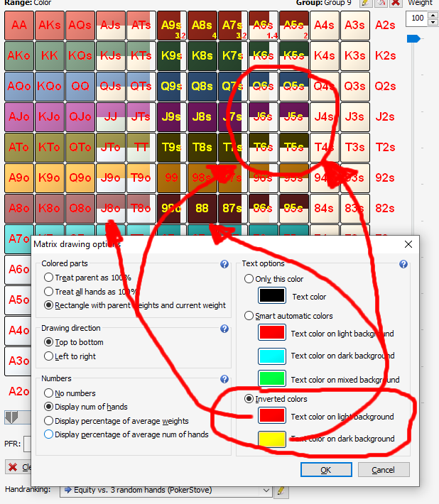Click pencil icon next to Handranking dropdown
This screenshot has height=504, width=439.
(x=281, y=491)
